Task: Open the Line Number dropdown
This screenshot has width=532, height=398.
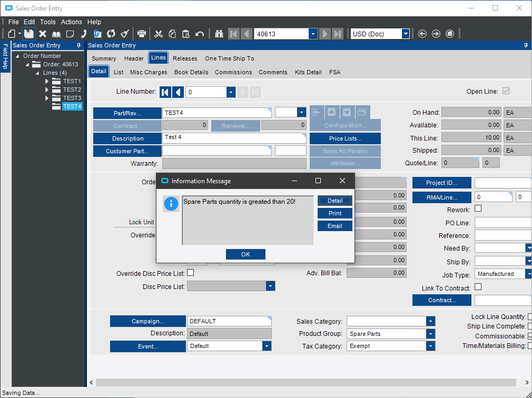Action: point(231,92)
